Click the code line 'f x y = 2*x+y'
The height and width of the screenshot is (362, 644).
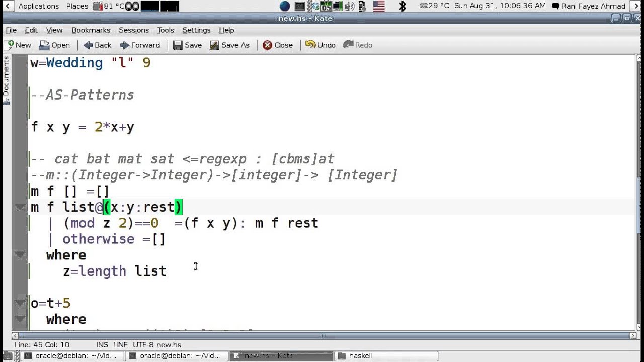[83, 127]
